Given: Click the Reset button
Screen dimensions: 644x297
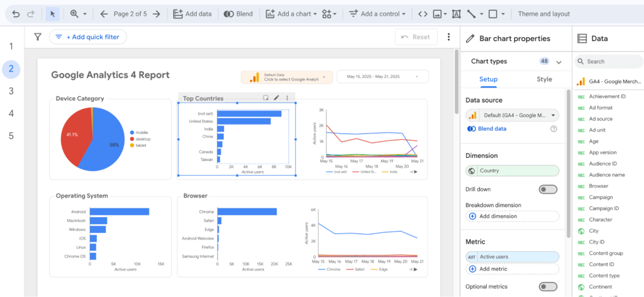Looking at the screenshot, I should [416, 37].
